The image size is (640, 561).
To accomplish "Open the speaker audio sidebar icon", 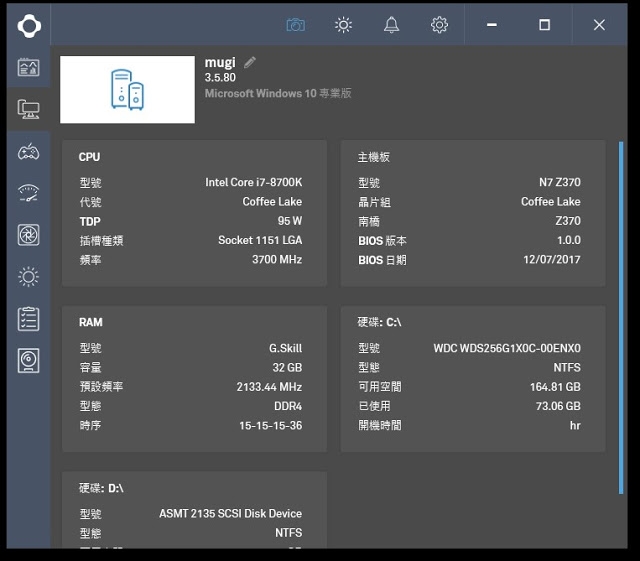I will pyautogui.click(x=29, y=361).
